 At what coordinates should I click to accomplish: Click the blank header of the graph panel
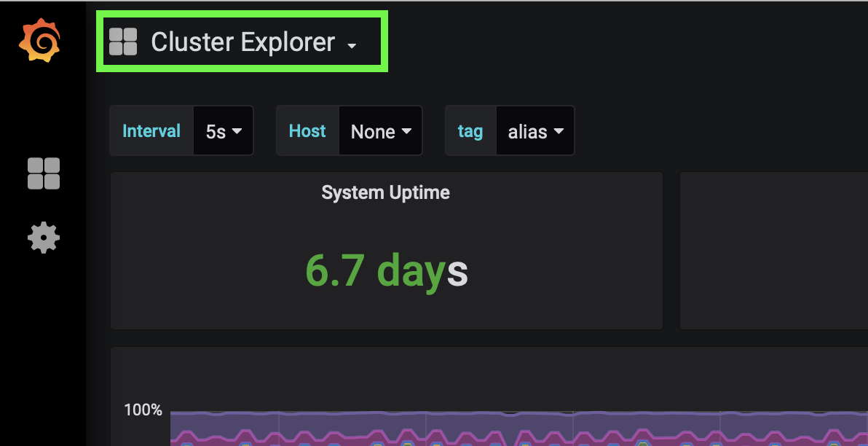[488, 372]
